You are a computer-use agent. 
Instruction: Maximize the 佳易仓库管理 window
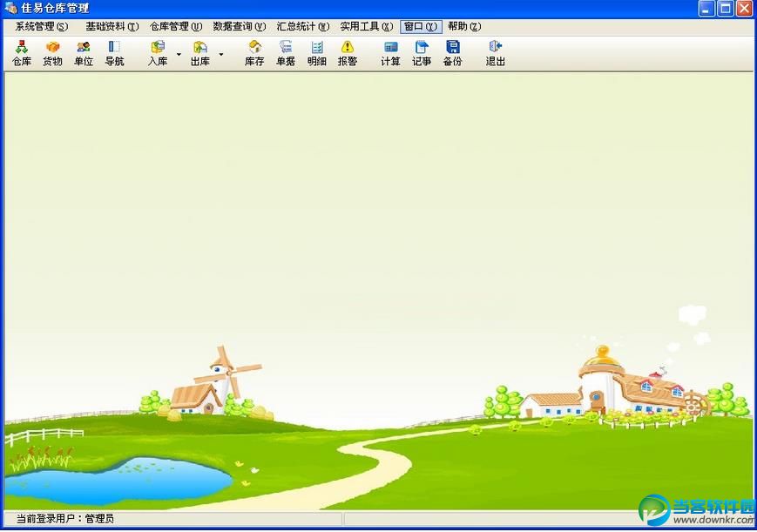point(725,8)
